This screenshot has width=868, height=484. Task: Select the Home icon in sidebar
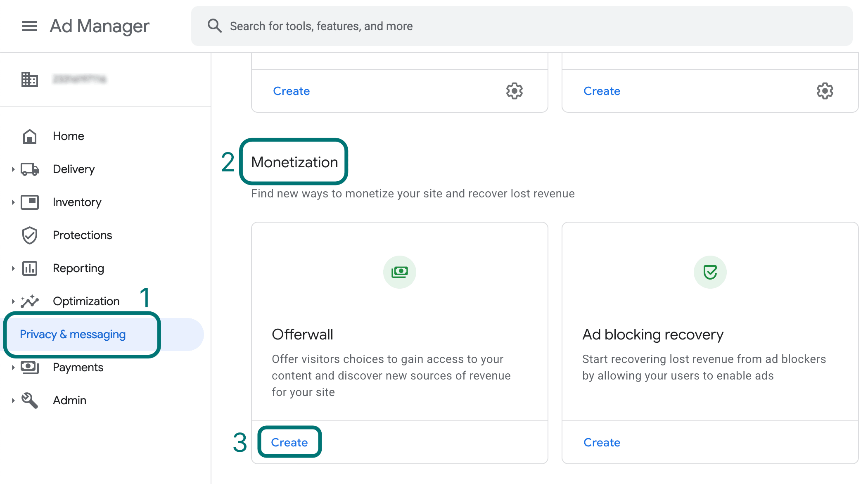pos(29,135)
